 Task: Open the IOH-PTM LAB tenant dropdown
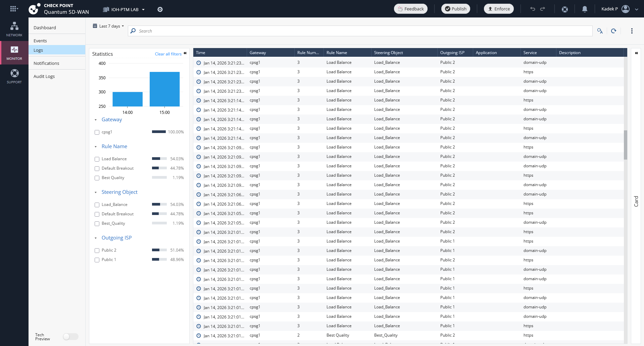pos(124,9)
